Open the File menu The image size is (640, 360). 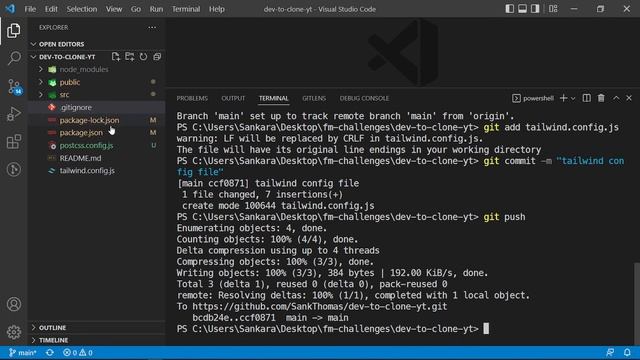point(30,9)
